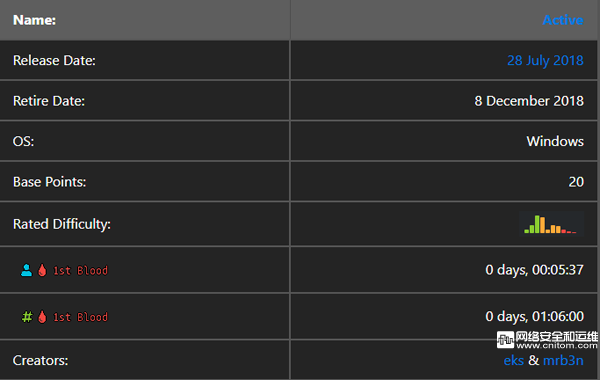The image size is (600, 380).
Task: Click the root blood time 01:06:00
Action: tap(535, 316)
